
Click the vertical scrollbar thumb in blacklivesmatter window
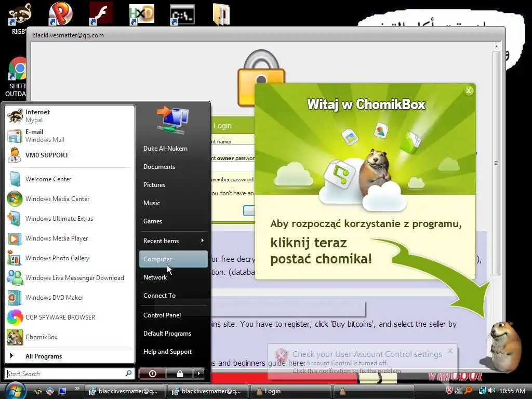pos(496,163)
